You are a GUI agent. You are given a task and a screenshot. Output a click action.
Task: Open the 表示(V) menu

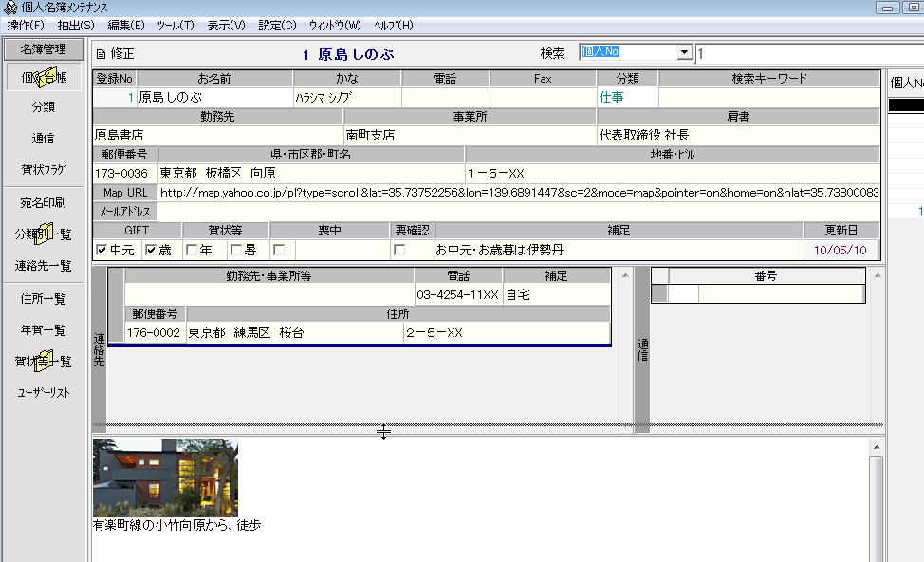tap(227, 26)
